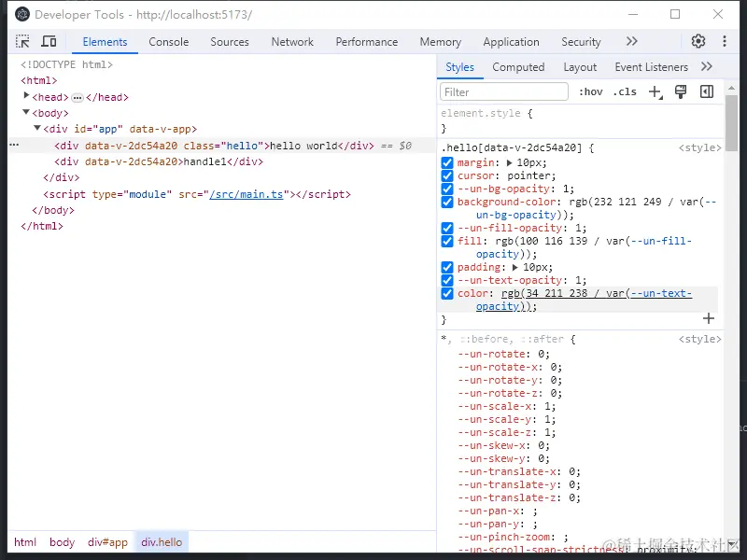
Task: Switch to the Computed pane tab
Action: tap(518, 67)
